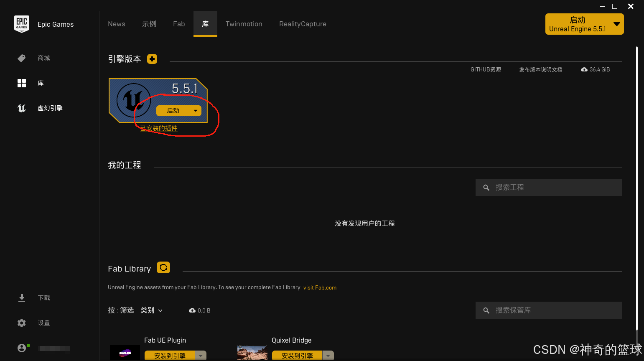Switch to the Fab tab
This screenshot has height=361, width=644.
[179, 24]
